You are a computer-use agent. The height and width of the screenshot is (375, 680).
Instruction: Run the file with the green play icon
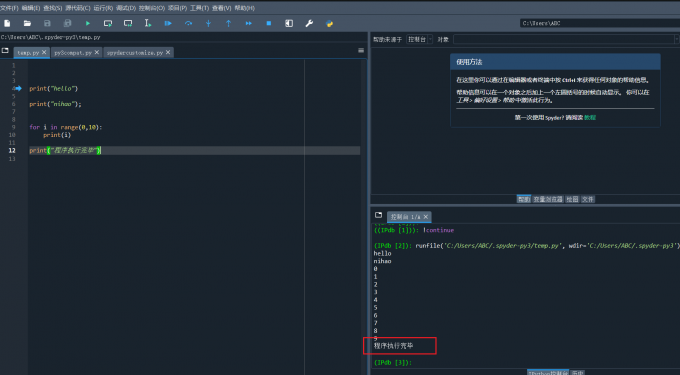pos(88,23)
